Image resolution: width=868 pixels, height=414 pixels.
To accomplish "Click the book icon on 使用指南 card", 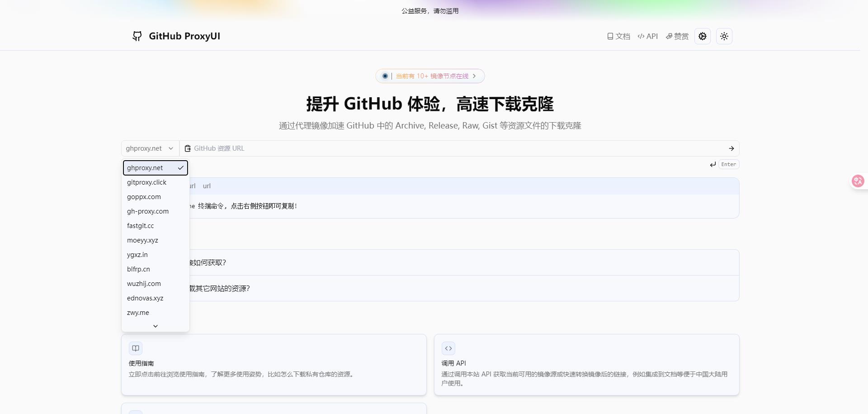I will click(x=135, y=348).
